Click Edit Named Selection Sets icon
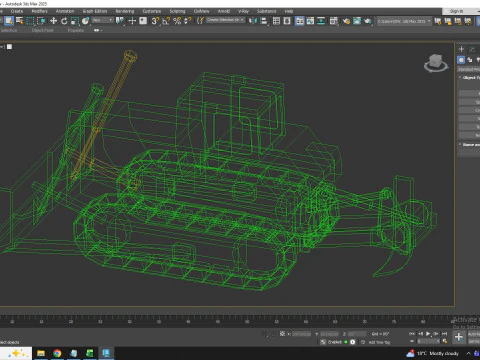This screenshot has width=480, height=360. coord(200,21)
